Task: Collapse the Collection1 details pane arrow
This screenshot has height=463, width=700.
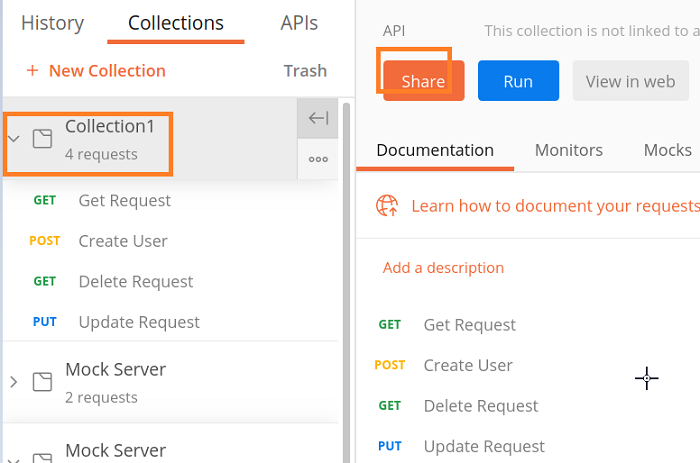Action: [318, 119]
